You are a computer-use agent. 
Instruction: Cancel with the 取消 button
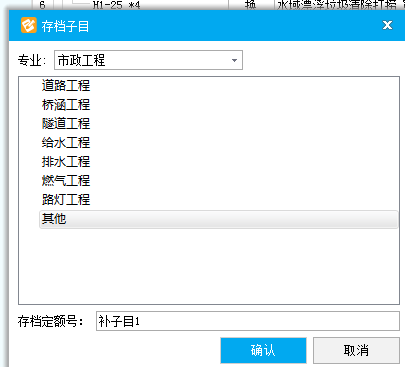(x=356, y=350)
